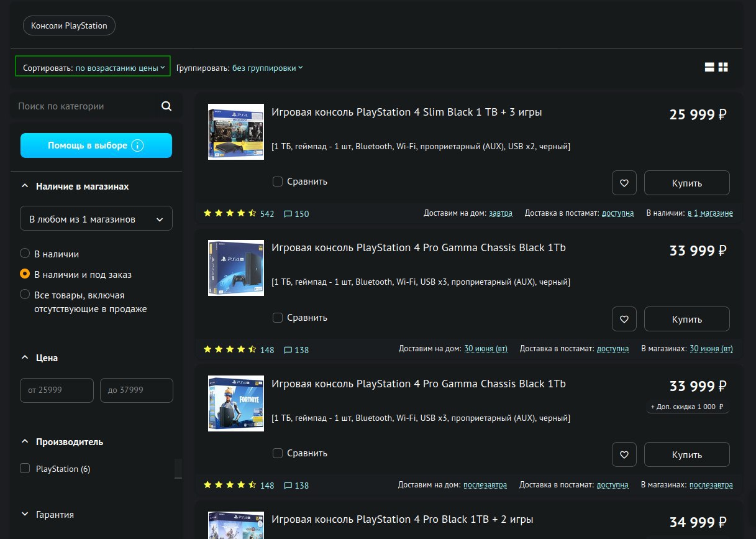Buy PlayStation 4 Slim Black for 25 999
Screen dimensions: 756x539
pos(686,183)
